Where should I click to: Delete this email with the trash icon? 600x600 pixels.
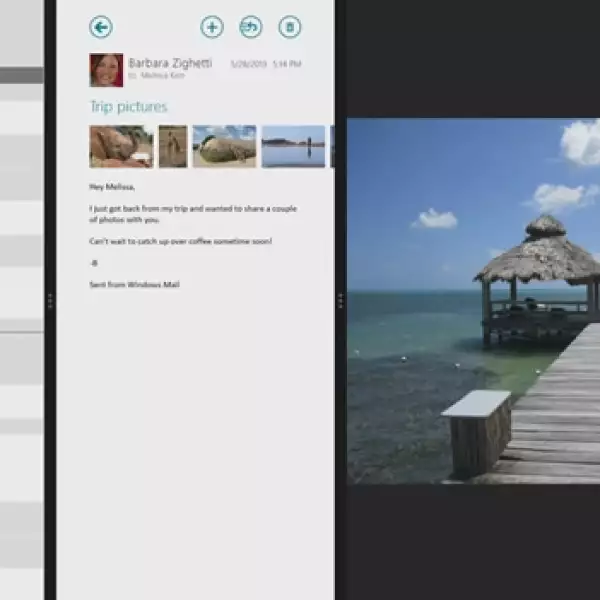(x=289, y=27)
